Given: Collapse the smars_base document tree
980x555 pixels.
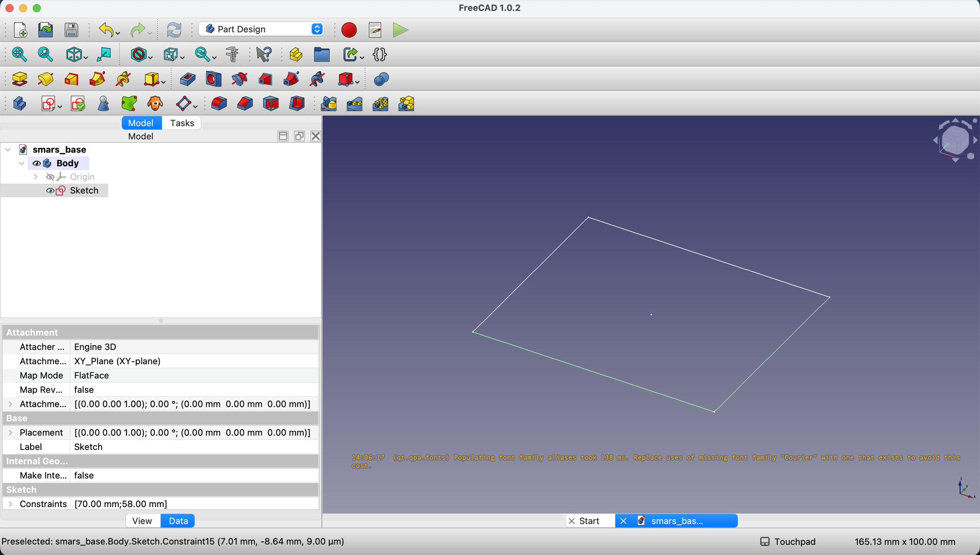Looking at the screenshot, I should coord(8,149).
